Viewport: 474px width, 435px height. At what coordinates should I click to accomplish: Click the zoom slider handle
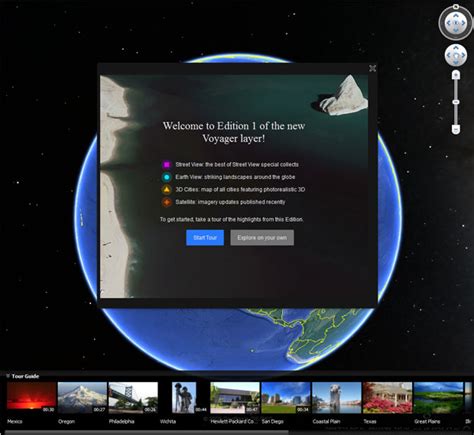pyautogui.click(x=456, y=102)
